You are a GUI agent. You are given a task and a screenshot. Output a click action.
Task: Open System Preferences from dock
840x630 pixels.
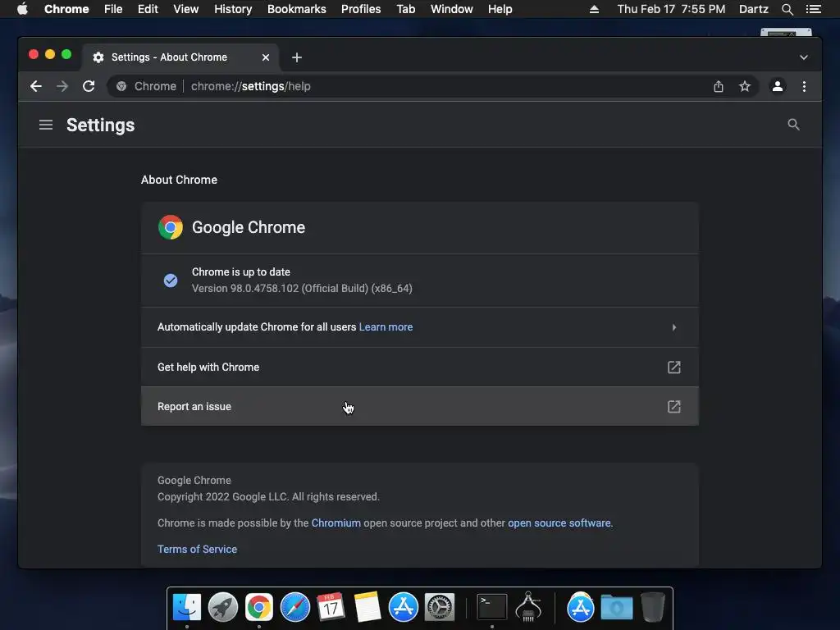pyautogui.click(x=440, y=608)
